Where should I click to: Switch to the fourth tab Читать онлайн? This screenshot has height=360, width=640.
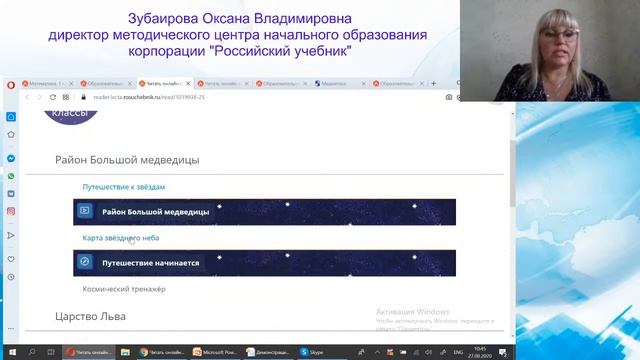(223, 83)
